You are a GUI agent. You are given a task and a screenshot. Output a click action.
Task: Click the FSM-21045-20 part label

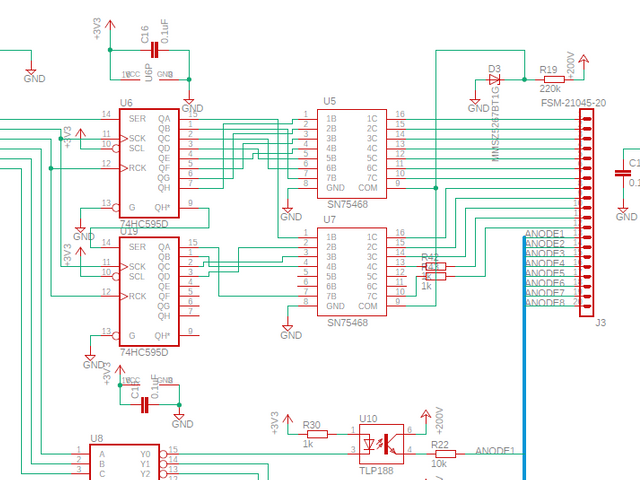coord(573,103)
